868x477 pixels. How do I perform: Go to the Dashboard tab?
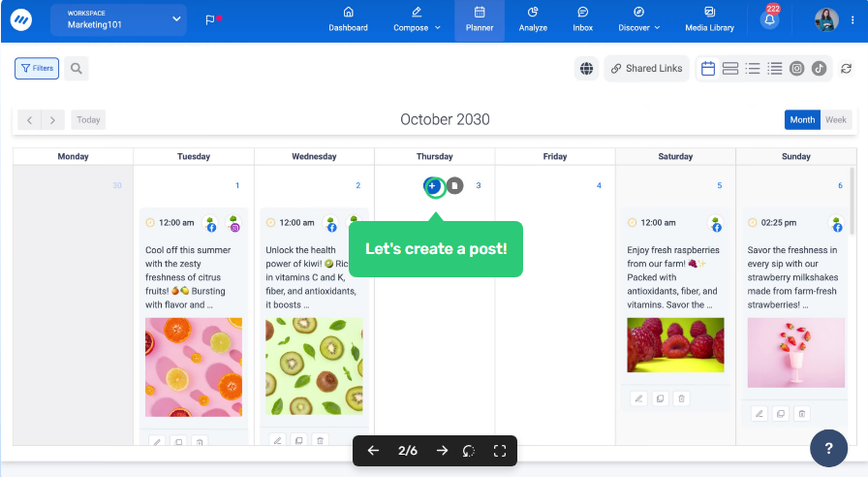[348, 20]
